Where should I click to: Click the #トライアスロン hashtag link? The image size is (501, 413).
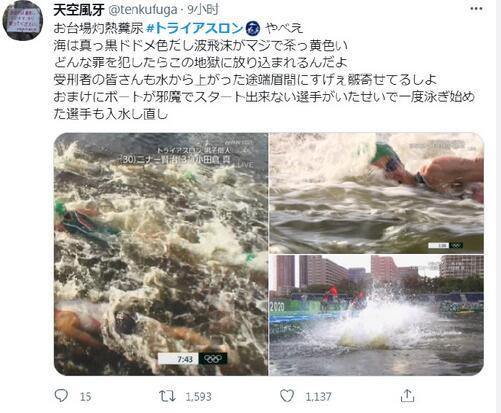click(x=195, y=28)
